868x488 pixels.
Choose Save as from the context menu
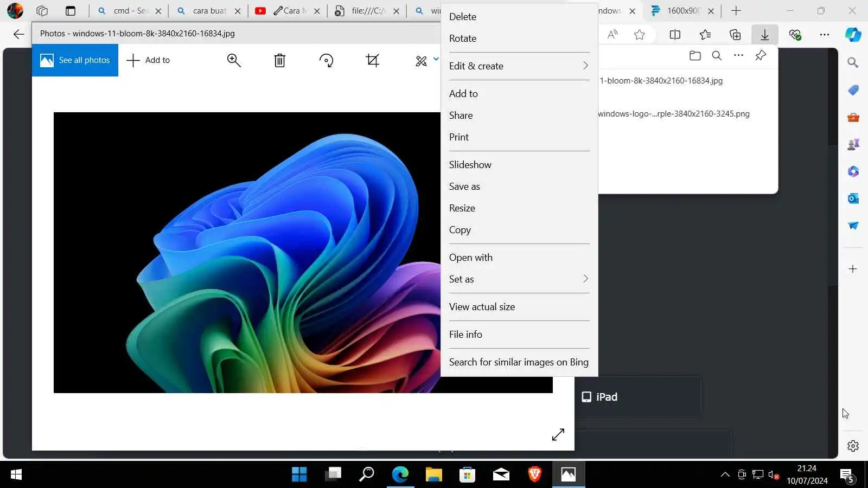pos(464,186)
